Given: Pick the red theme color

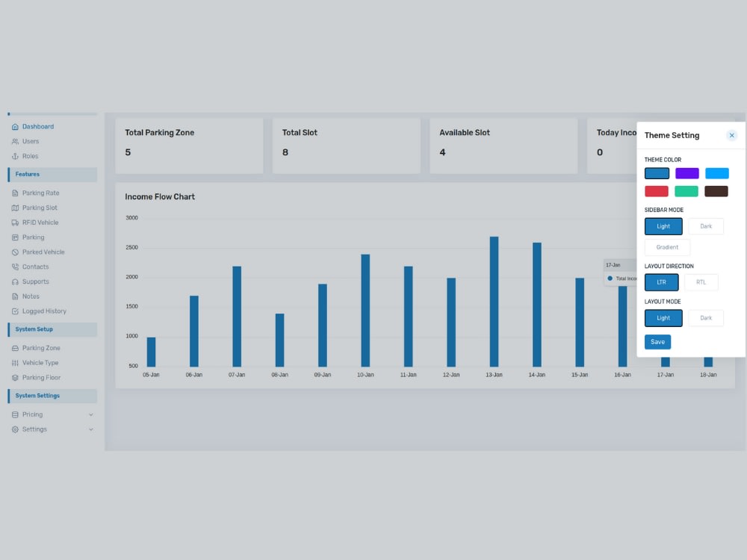Looking at the screenshot, I should [x=657, y=191].
